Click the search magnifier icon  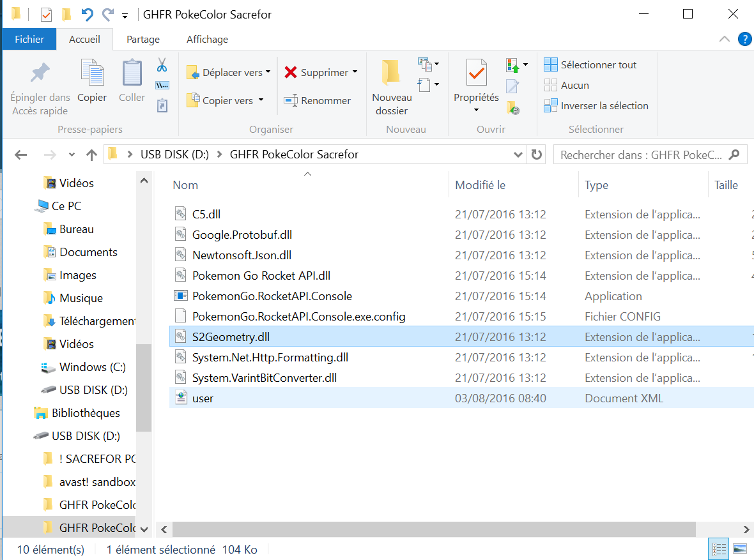734,155
